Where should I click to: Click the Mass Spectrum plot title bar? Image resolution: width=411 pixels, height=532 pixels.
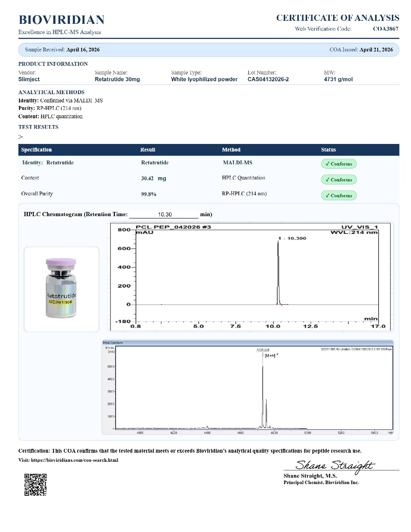pyautogui.click(x=248, y=343)
